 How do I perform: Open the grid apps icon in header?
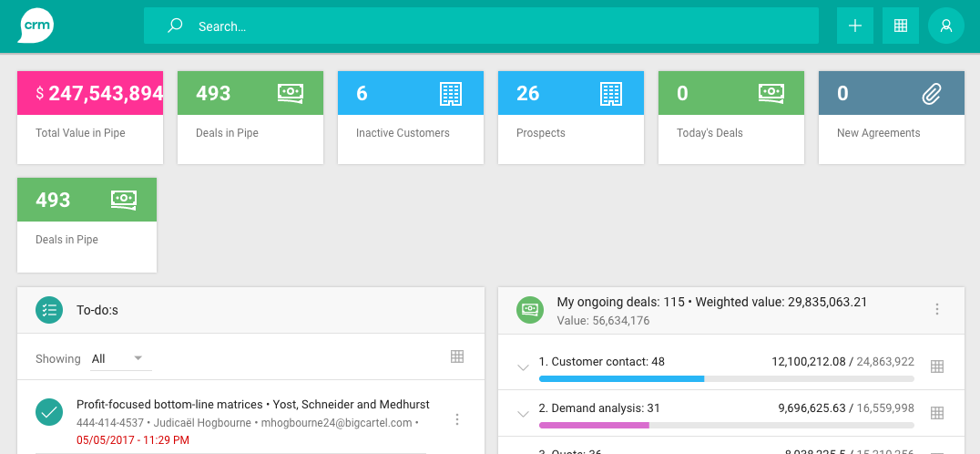point(900,26)
